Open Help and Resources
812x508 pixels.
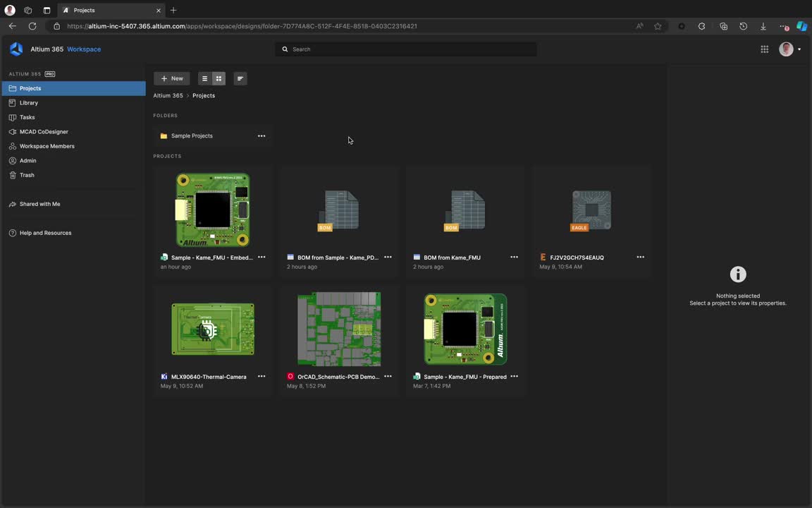point(45,233)
